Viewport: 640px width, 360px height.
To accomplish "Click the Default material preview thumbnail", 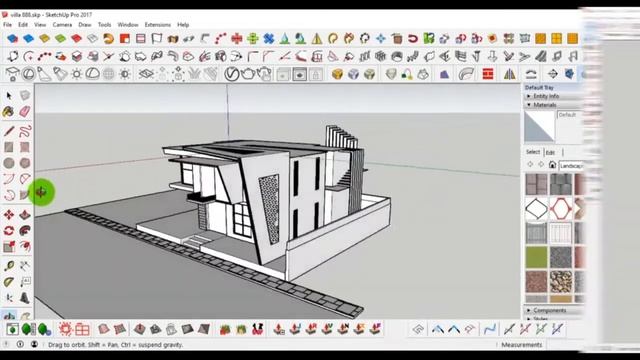I will tap(539, 127).
